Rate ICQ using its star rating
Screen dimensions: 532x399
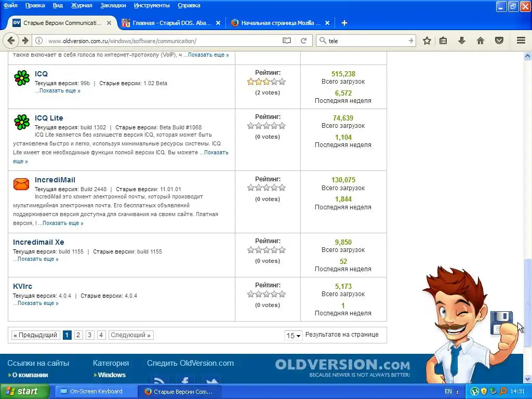click(x=267, y=82)
